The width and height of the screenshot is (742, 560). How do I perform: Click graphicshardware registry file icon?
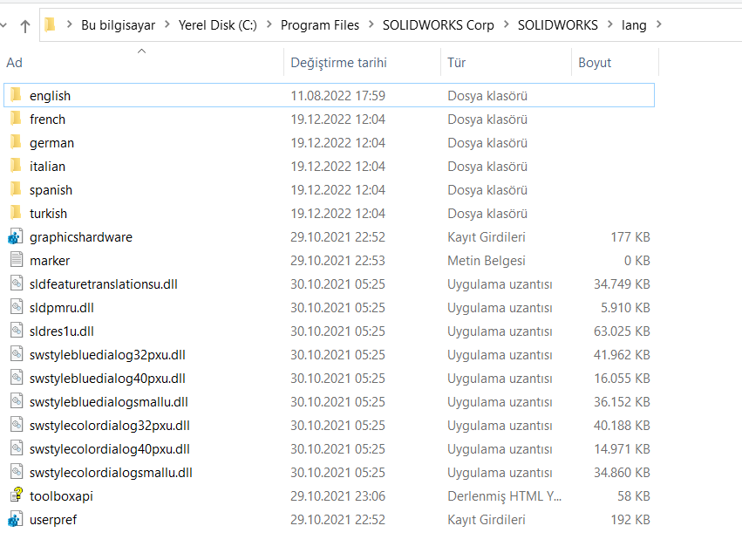coord(16,236)
